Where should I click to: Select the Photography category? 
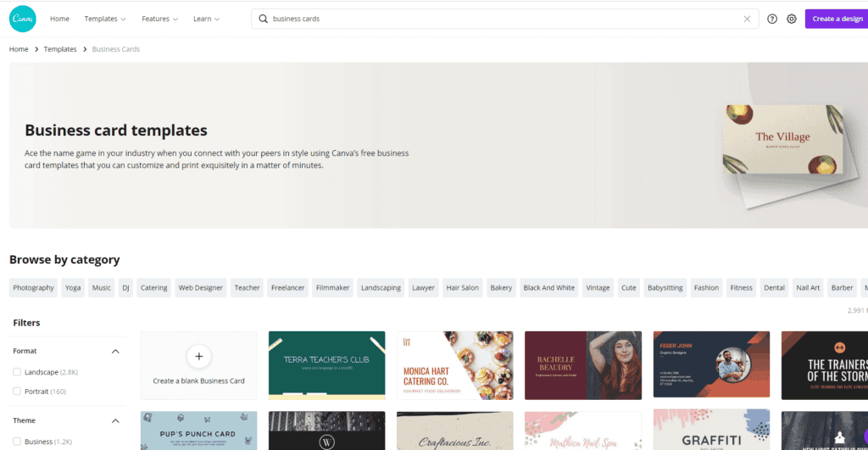[33, 288]
